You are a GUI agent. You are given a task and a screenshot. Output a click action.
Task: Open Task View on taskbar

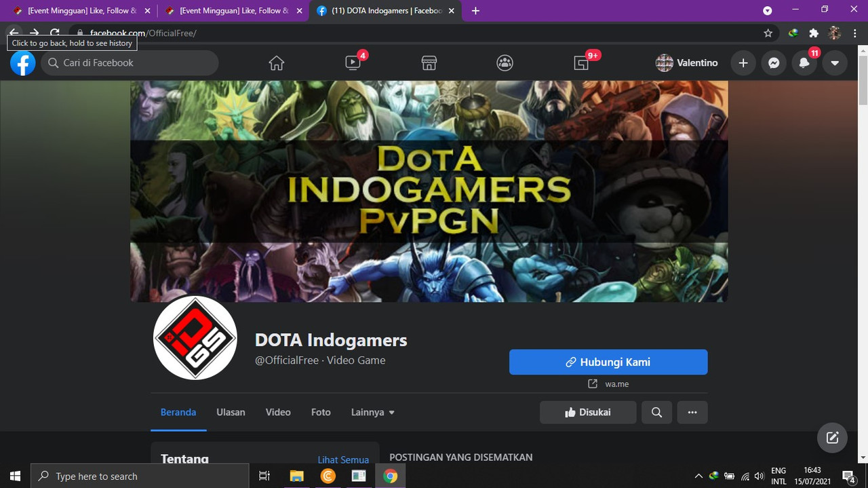(264, 476)
